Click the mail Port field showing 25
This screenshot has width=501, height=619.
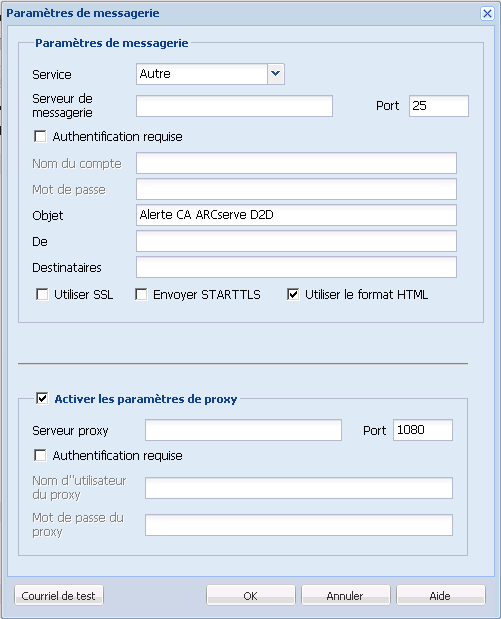[439, 106]
